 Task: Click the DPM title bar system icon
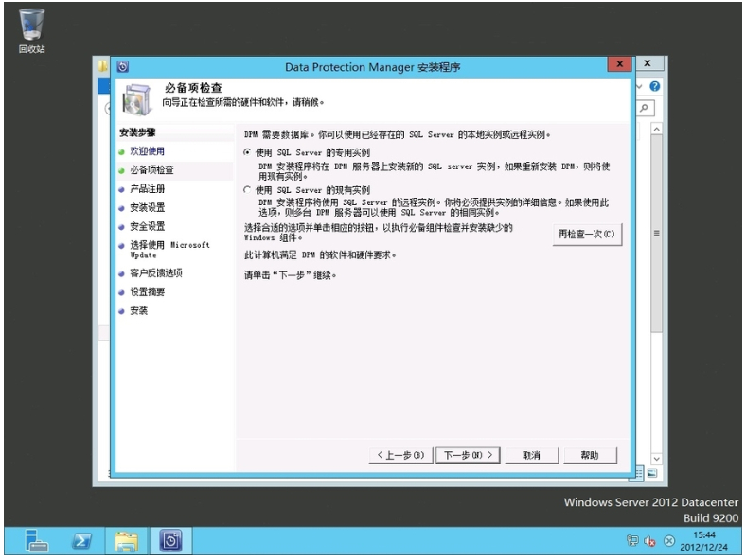[123, 66]
